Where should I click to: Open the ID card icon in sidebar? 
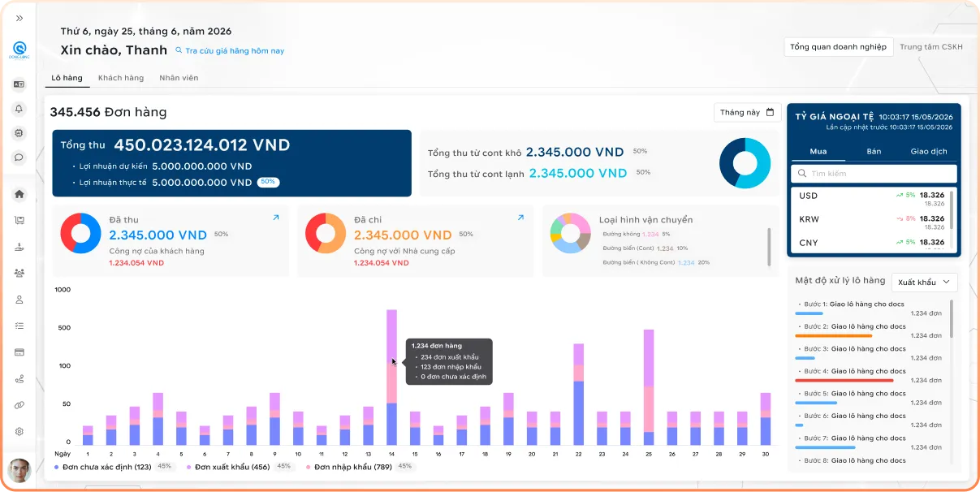tap(19, 84)
